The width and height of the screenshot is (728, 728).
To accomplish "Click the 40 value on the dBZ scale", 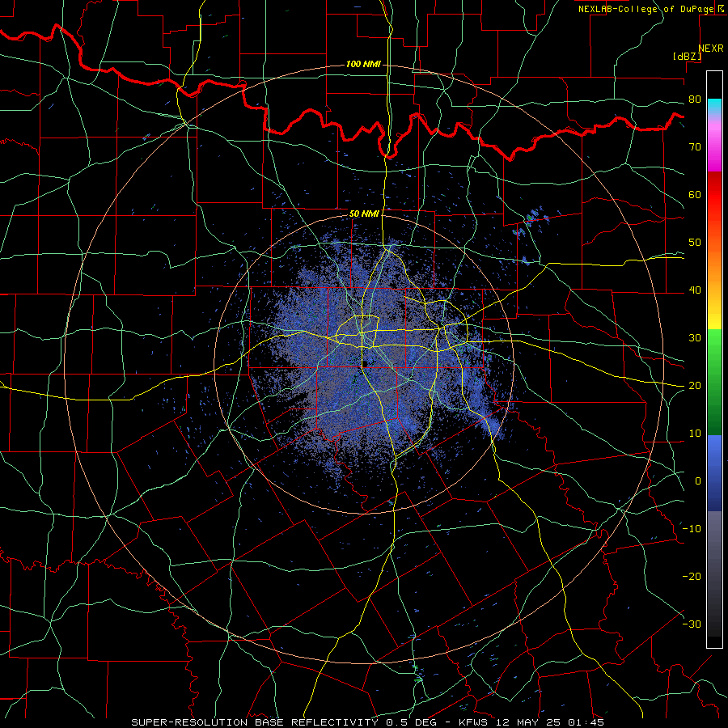I will [x=695, y=290].
